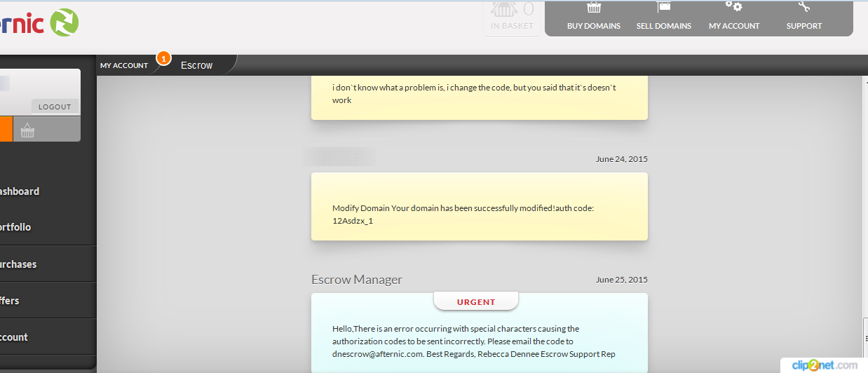Open Portfolio from the sidebar

point(15,227)
